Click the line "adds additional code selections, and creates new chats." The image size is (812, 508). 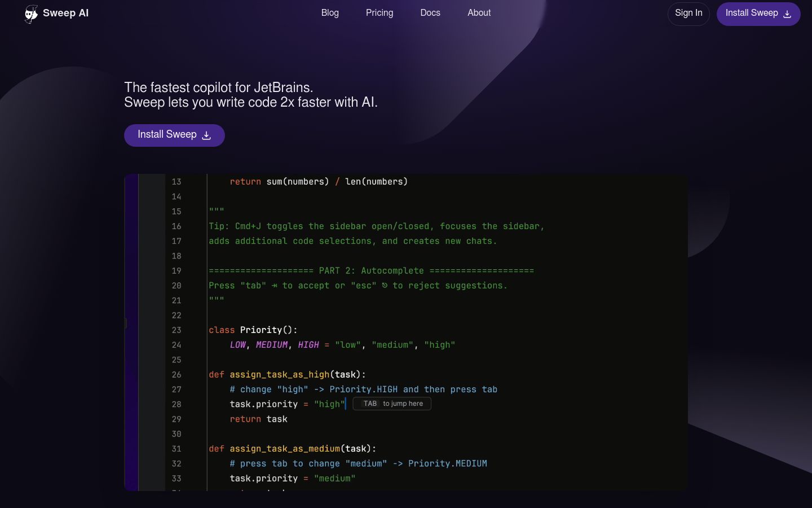click(353, 241)
